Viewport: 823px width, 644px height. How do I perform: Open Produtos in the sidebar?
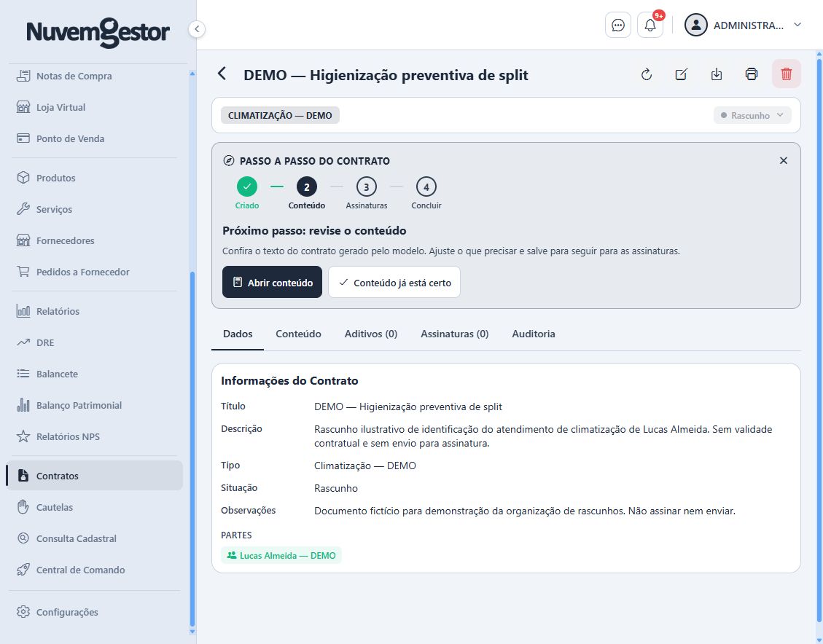[96, 178]
